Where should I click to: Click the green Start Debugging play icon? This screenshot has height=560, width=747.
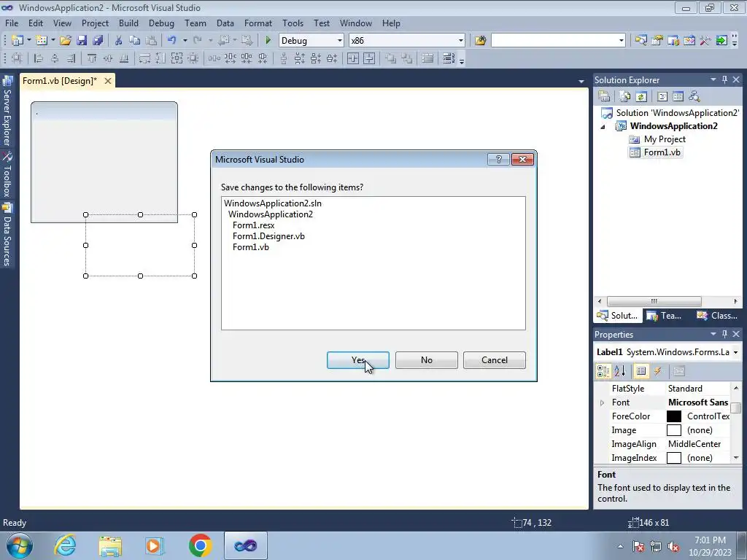tap(268, 41)
